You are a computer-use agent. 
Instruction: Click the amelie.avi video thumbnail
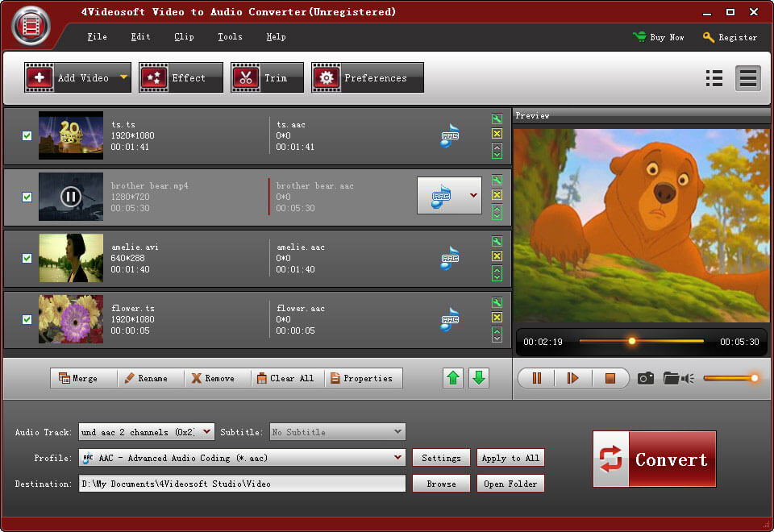(x=70, y=258)
